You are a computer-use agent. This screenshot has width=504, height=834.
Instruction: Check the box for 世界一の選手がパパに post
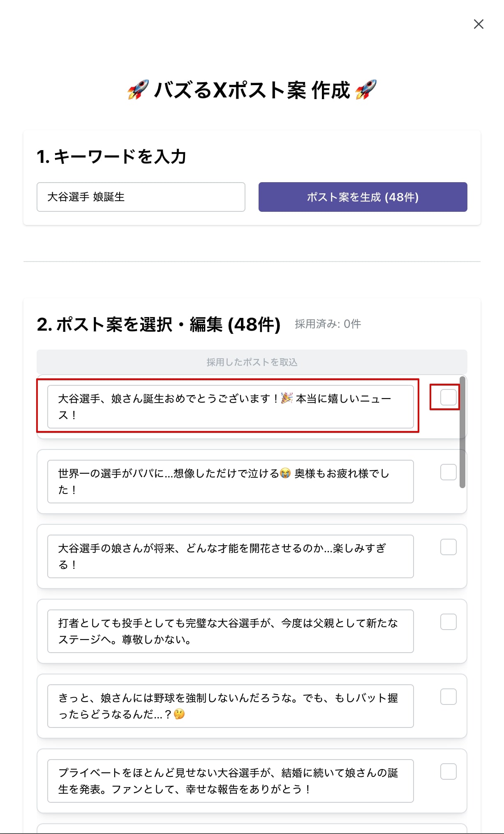448,472
